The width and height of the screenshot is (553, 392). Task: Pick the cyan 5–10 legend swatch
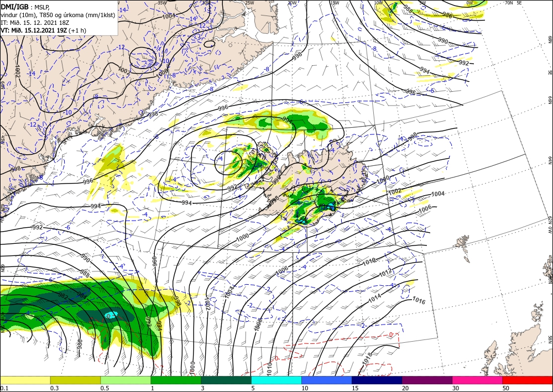click(276, 380)
